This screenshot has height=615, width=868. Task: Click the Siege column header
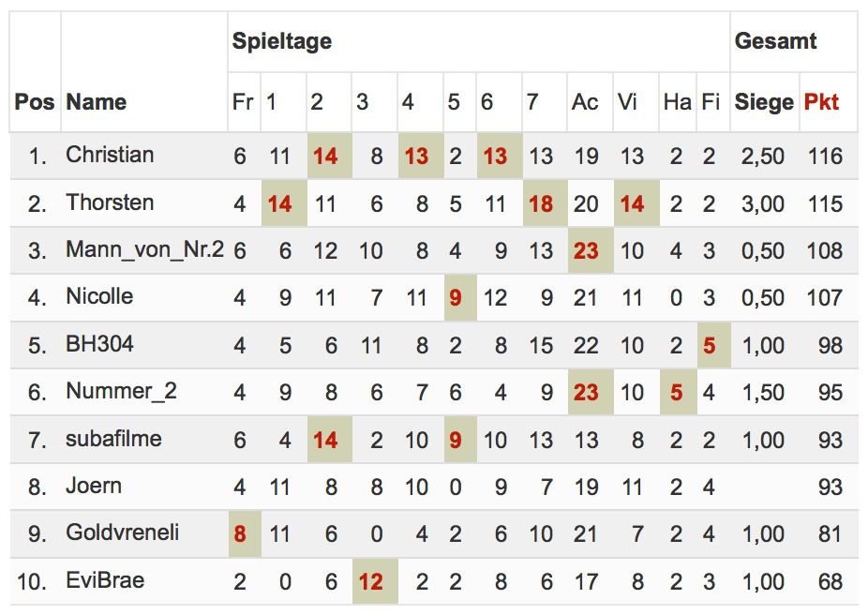[x=764, y=102]
